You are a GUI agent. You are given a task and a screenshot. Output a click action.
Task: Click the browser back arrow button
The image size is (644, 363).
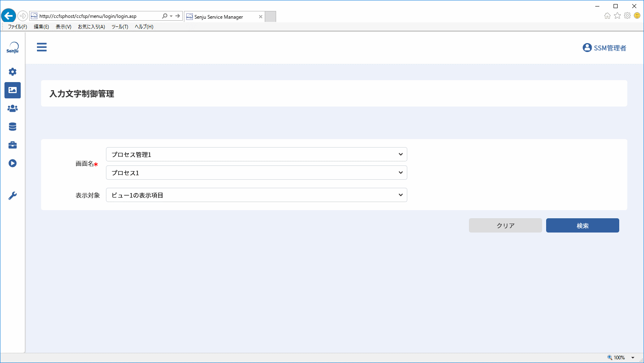pyautogui.click(x=8, y=16)
